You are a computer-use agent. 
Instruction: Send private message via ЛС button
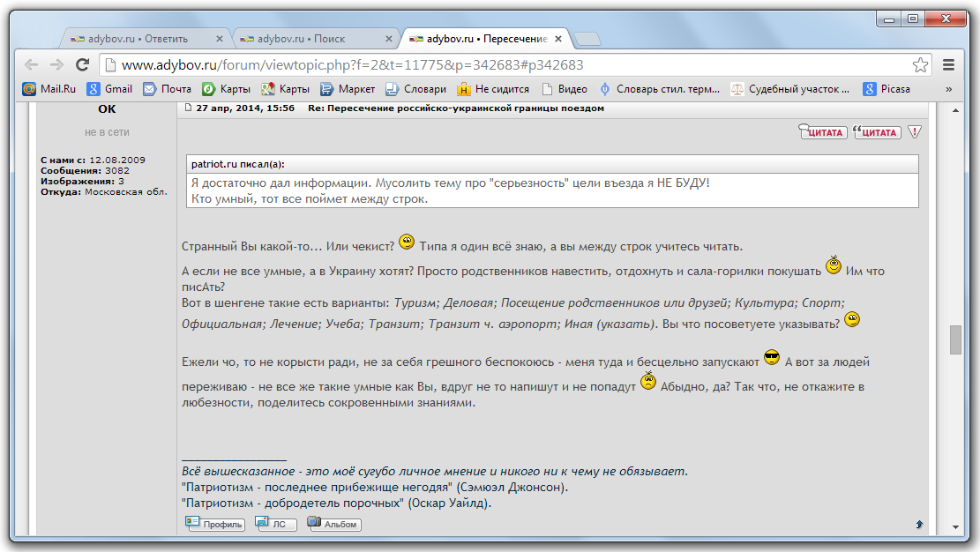point(275,524)
